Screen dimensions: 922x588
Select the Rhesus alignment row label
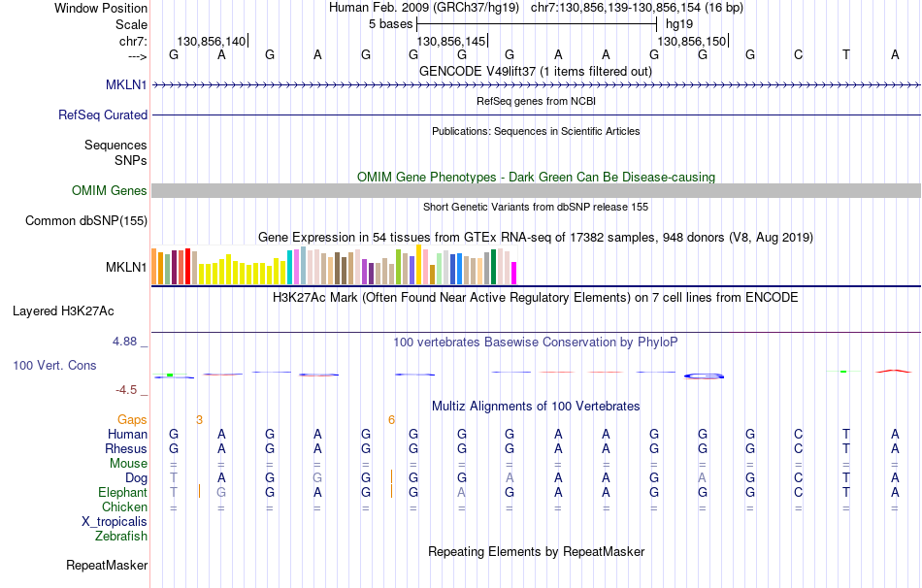click(x=126, y=448)
